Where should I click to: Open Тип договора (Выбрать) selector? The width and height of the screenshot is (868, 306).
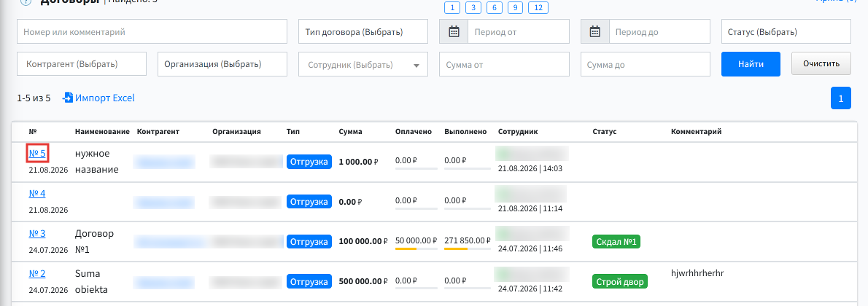[363, 31]
